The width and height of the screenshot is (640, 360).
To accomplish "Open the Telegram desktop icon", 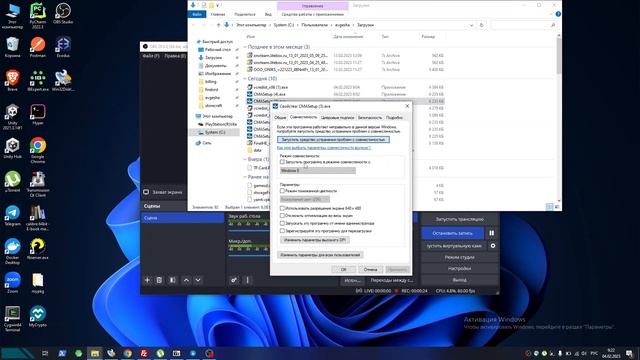I will pos(12,216).
